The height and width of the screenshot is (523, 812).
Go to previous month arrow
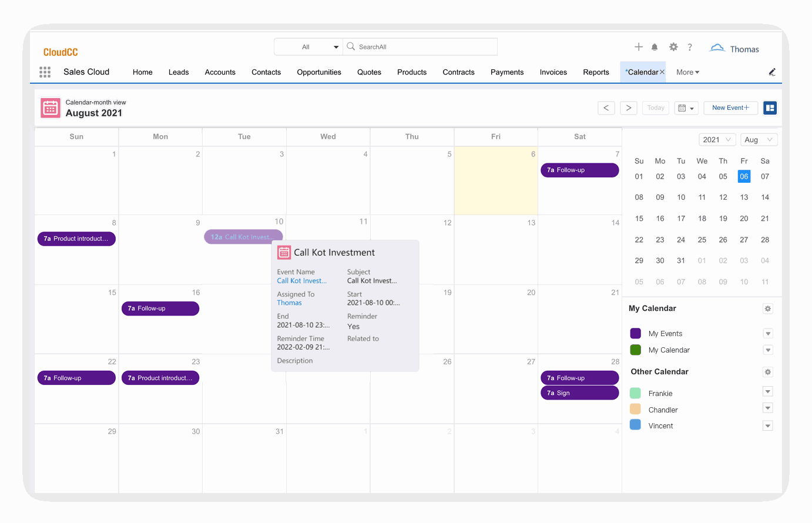[x=606, y=108]
